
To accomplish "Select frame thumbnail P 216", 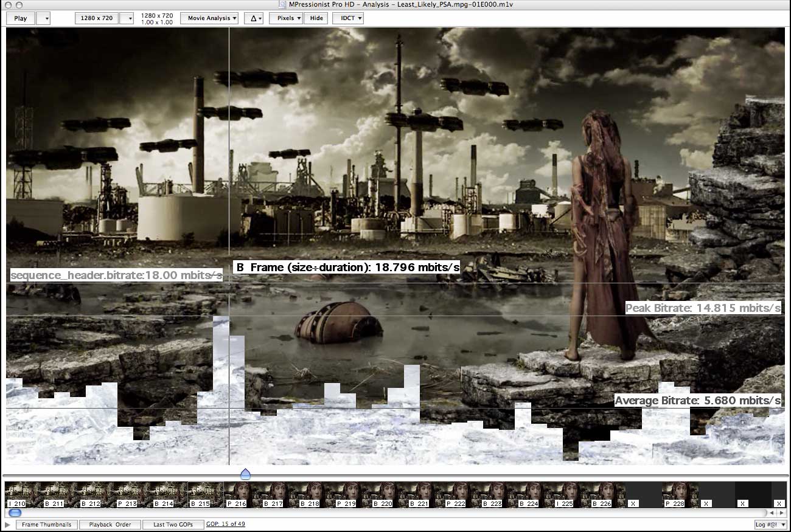I will coord(242,495).
